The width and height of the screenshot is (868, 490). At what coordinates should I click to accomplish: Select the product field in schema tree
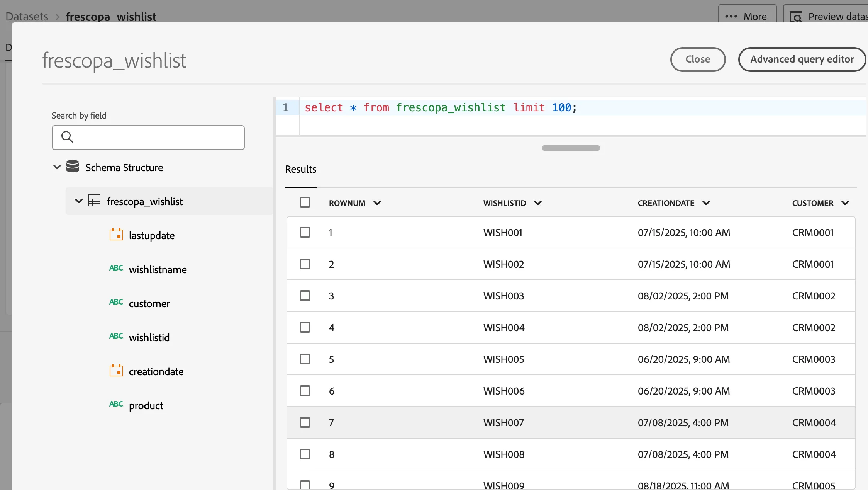tap(146, 406)
